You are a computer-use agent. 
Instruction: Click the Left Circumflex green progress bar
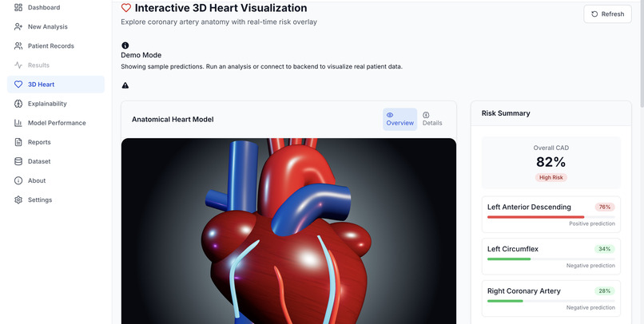tap(509, 259)
